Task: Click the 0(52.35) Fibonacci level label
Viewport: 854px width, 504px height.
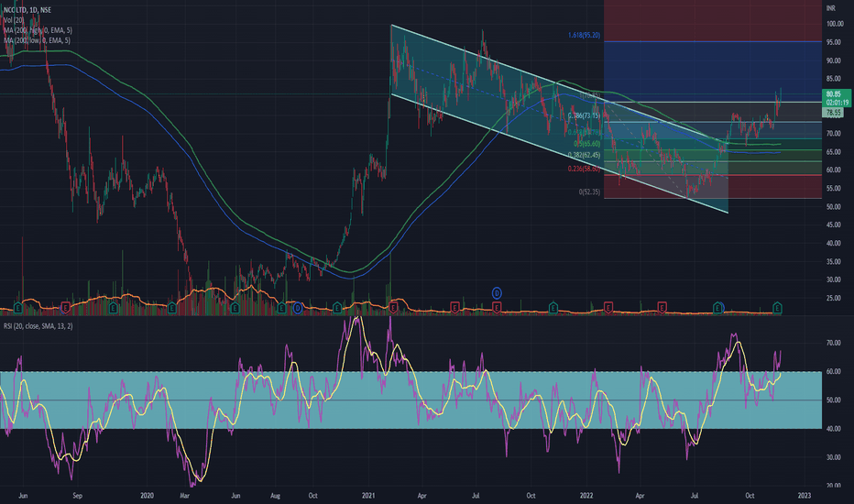Action: [x=589, y=192]
